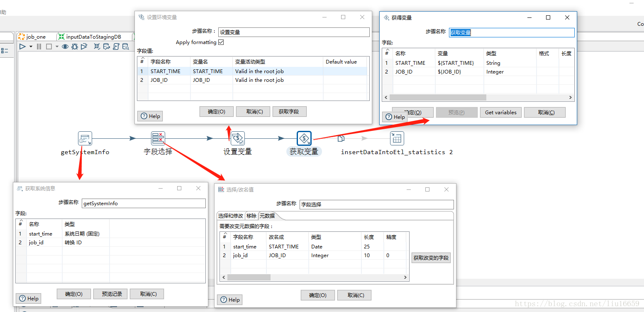The width and height of the screenshot is (644, 312).
Task: Edit the 步骤名称 field containing 字段选择
Action: click(377, 204)
